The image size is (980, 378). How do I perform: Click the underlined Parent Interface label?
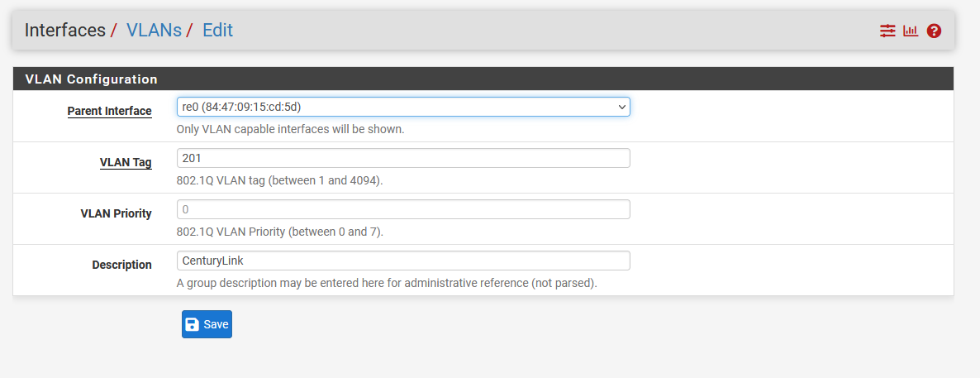point(109,112)
